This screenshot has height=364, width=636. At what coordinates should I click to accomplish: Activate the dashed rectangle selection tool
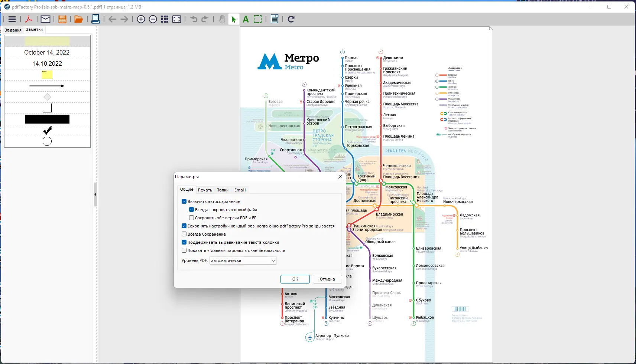257,19
